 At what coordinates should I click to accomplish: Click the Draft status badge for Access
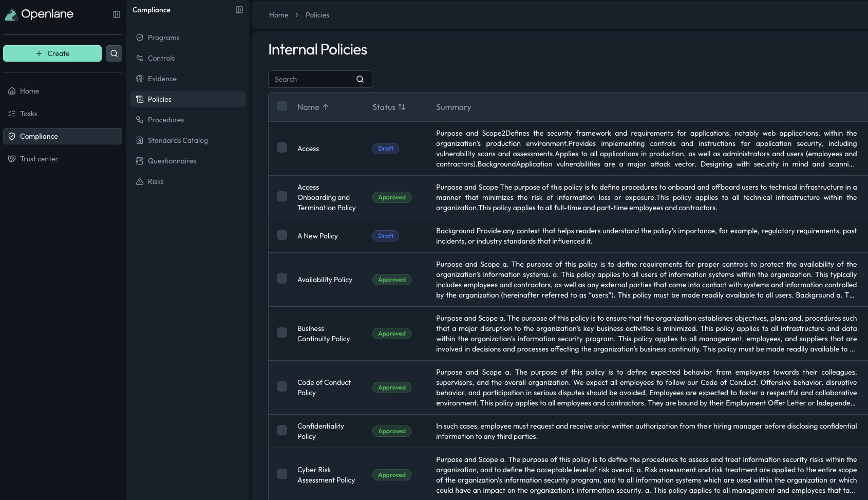point(386,149)
